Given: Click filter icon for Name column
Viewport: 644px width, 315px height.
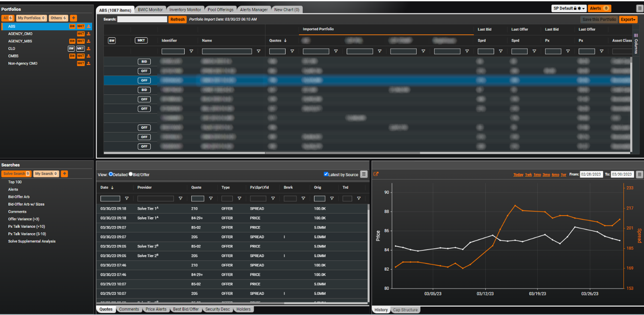Looking at the screenshot, I should (x=259, y=51).
